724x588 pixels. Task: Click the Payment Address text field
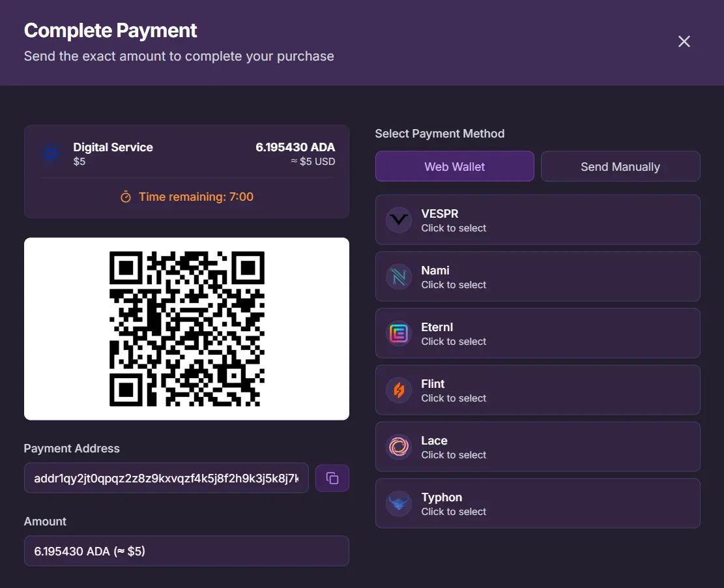pyautogui.click(x=166, y=478)
